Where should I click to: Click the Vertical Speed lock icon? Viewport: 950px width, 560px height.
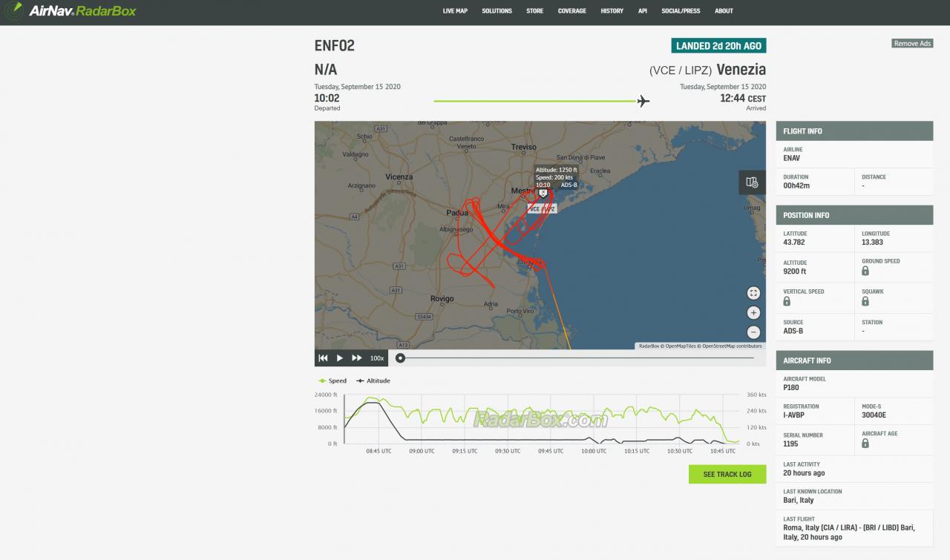click(x=787, y=301)
